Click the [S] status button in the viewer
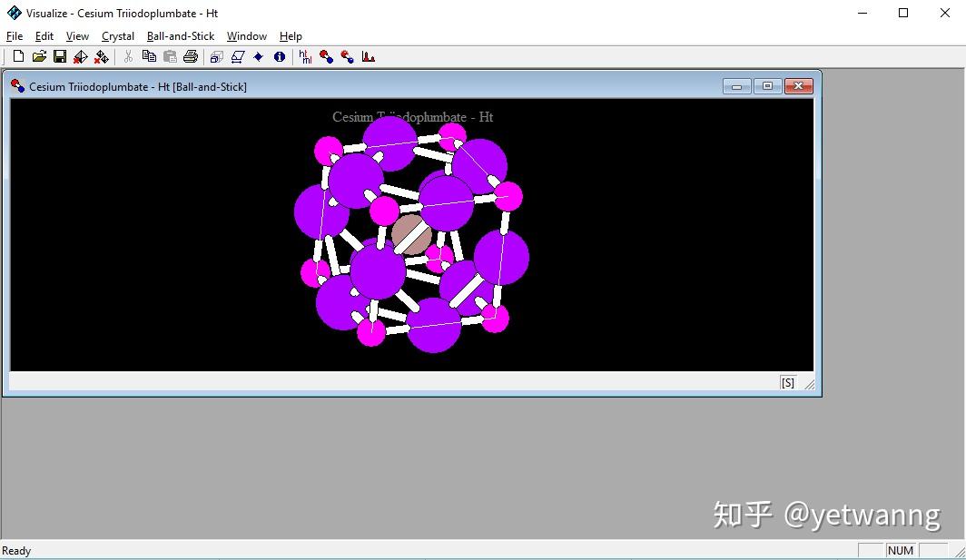The image size is (966, 560). [x=787, y=382]
